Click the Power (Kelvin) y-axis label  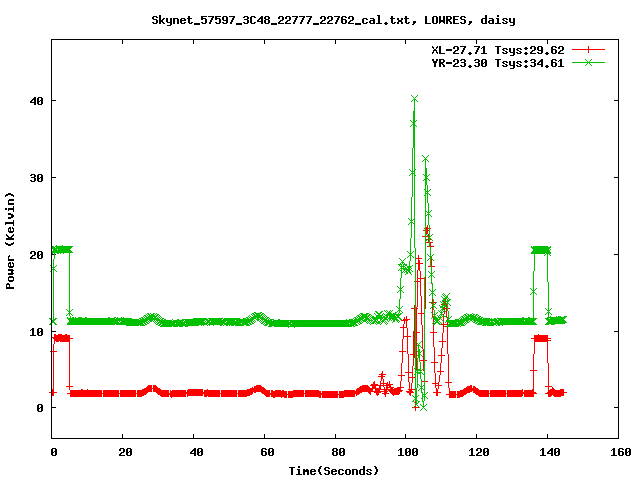coord(10,241)
